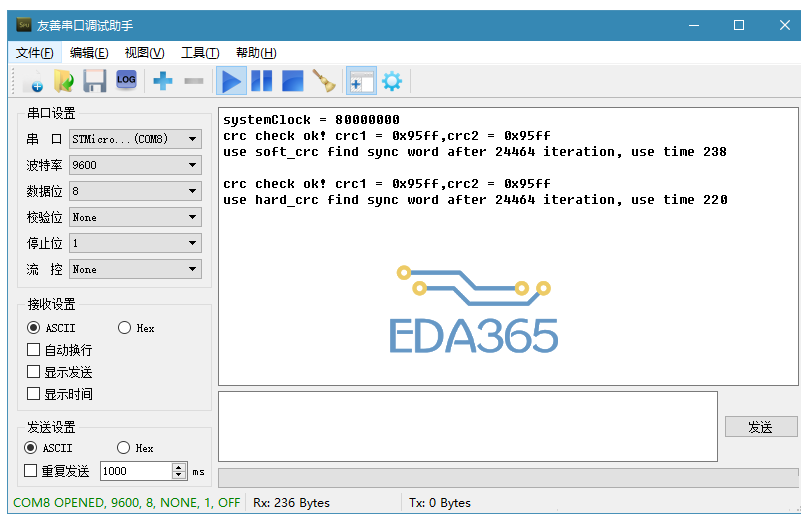Open the parity 校验位 dropdown
The width and height of the screenshot is (801, 518).
coord(135,217)
